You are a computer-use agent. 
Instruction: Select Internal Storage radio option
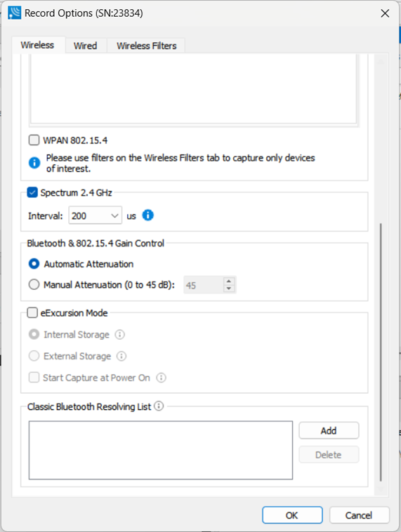pyautogui.click(x=34, y=335)
